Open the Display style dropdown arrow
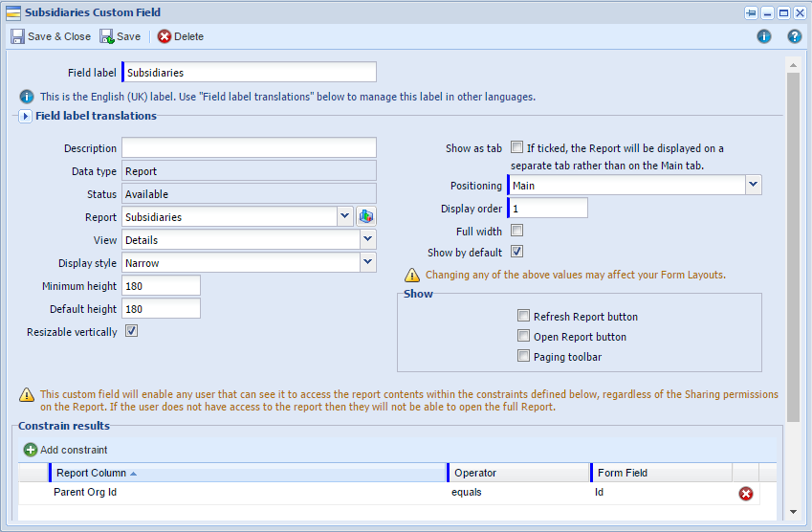This screenshot has width=812, height=532. coord(367,262)
